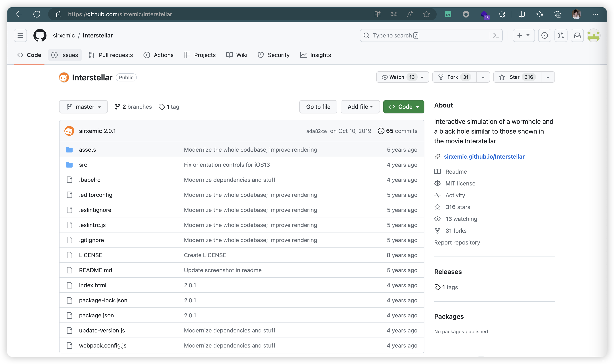Open the Actions tab
The width and height of the screenshot is (614, 364).
point(159,55)
